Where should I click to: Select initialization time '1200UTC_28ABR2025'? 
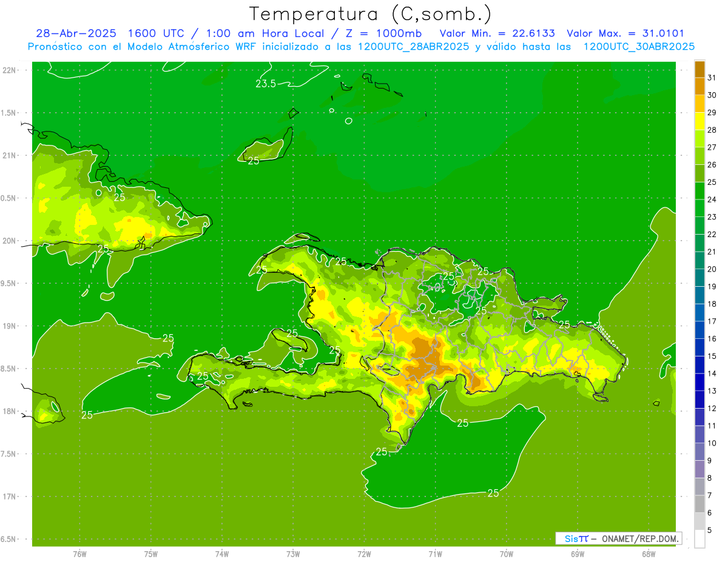413,47
